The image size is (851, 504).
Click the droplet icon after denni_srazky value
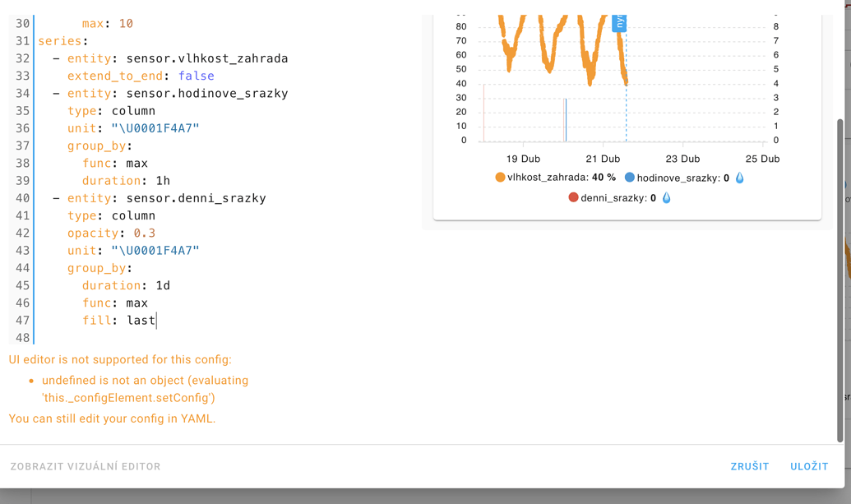[667, 197]
